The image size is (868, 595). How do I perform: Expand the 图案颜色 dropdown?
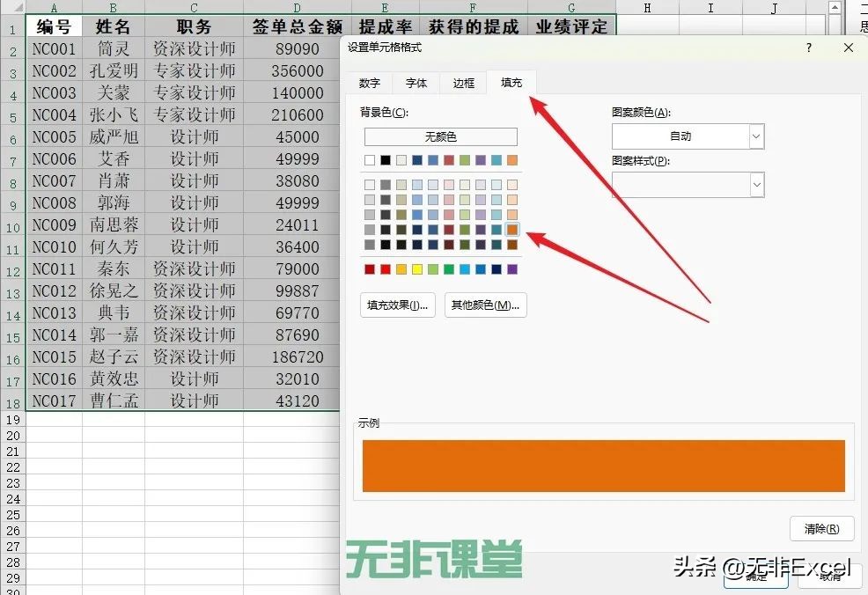pos(756,136)
